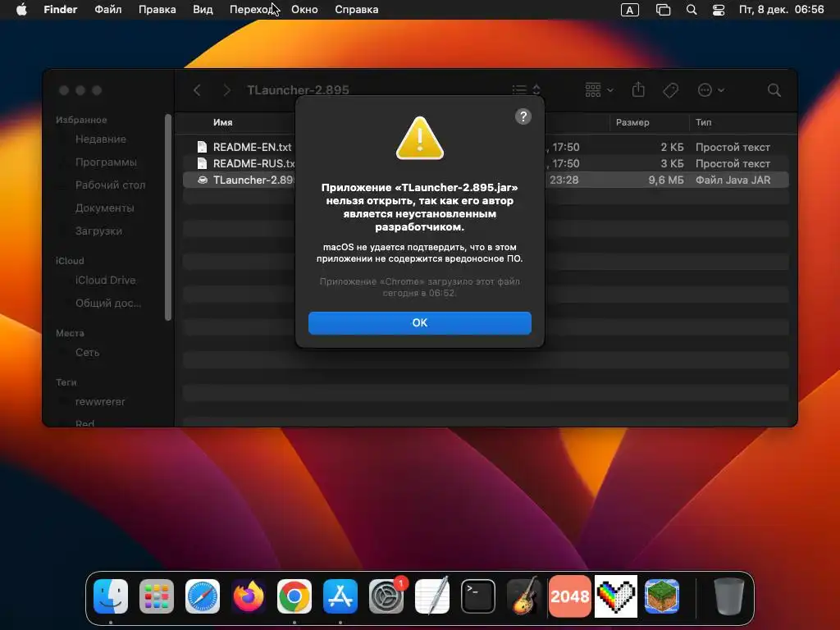
Task: Sort by the Размер column header
Action: click(632, 122)
